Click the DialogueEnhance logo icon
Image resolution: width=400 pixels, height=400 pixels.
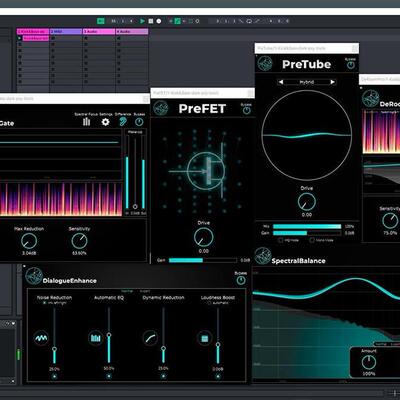point(34,276)
